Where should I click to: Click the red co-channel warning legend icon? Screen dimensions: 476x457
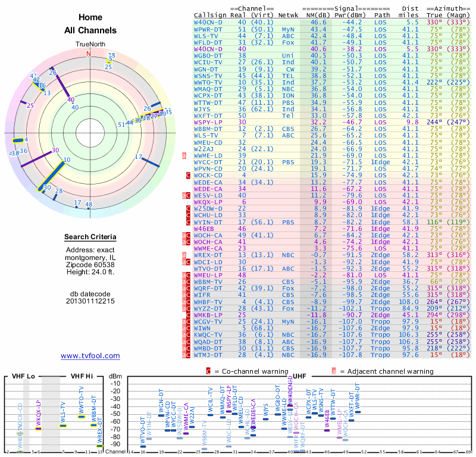pos(208,371)
